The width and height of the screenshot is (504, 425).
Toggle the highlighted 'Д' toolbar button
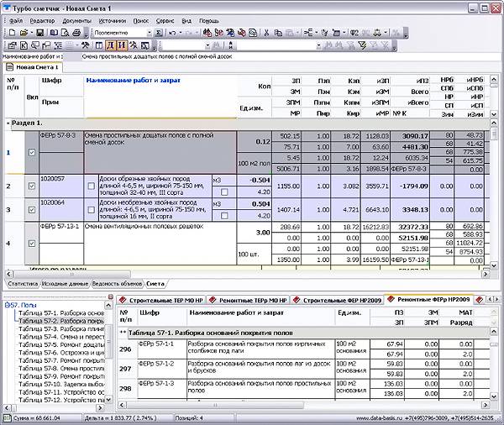[x=110, y=45]
